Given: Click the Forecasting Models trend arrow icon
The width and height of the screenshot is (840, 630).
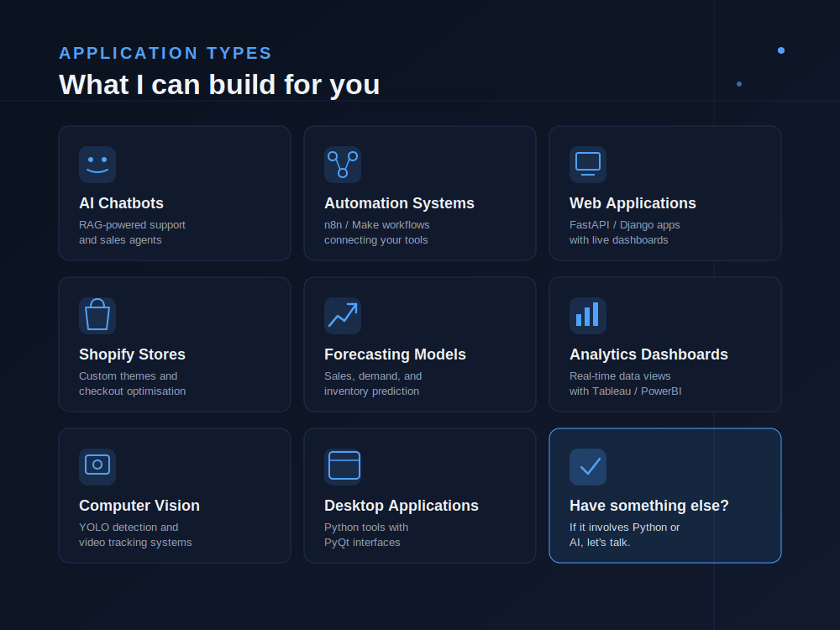Looking at the screenshot, I should click(343, 316).
